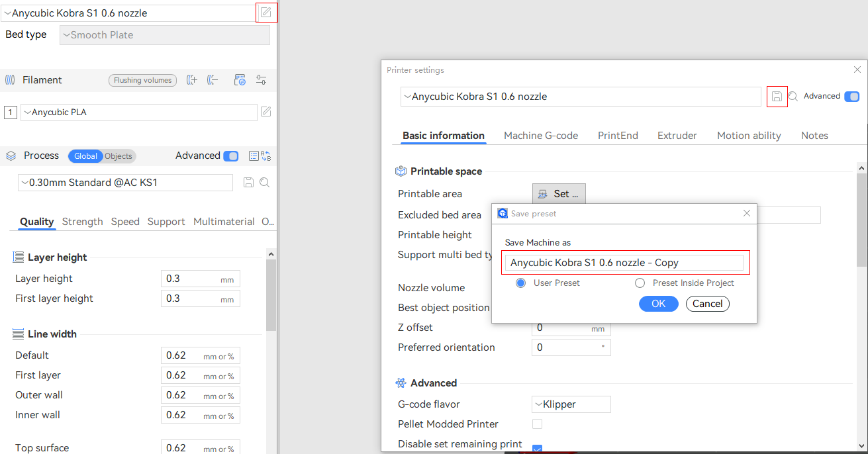
Task: Click scroll-down arrow in Printer settings
Action: pos(863,446)
